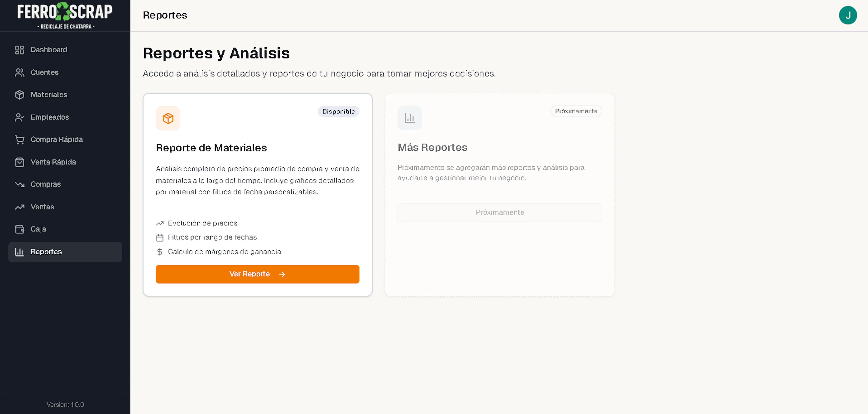Click the Compra Rápida cart icon

[x=19, y=140]
